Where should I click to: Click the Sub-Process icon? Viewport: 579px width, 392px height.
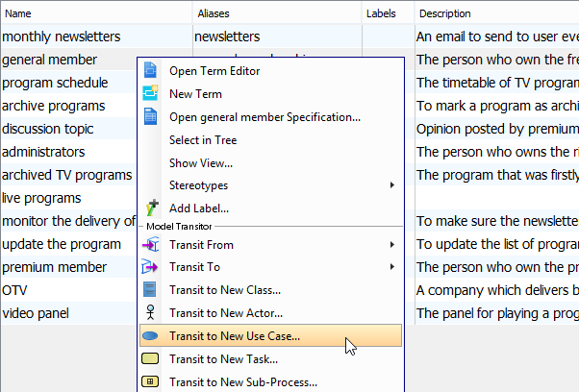[x=150, y=381]
